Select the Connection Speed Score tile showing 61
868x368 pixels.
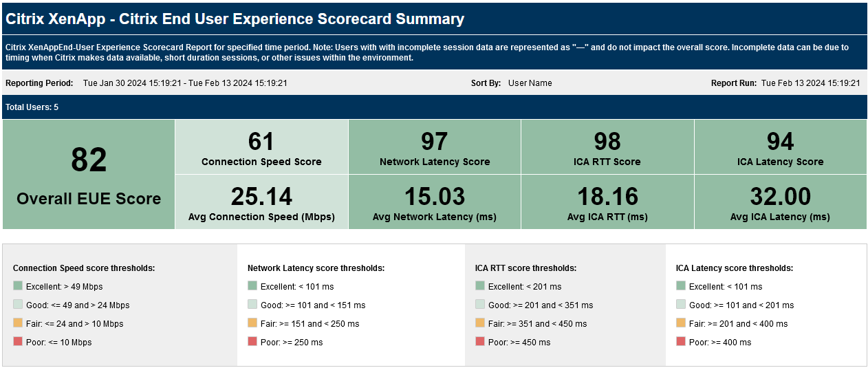[261, 147]
